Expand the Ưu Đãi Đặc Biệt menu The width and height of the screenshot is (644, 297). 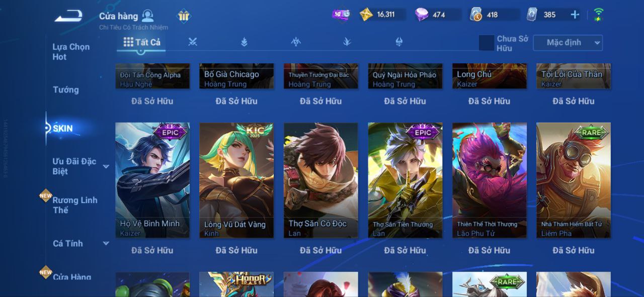(x=106, y=166)
